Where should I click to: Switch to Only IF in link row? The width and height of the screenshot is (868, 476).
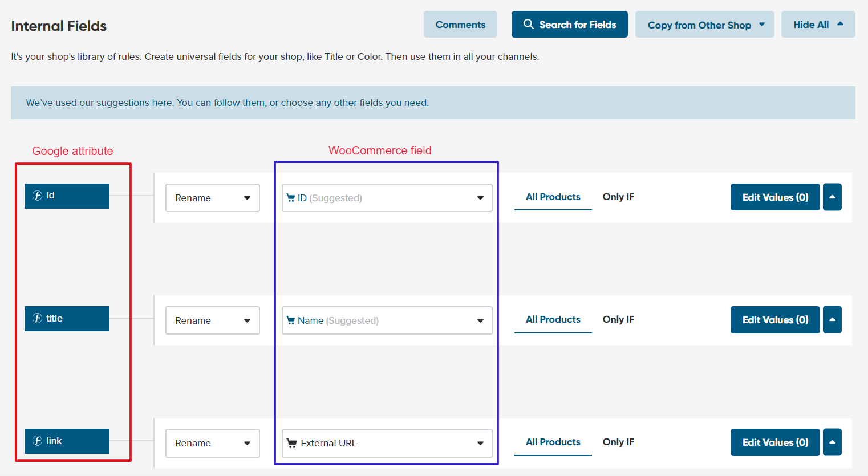tap(618, 442)
